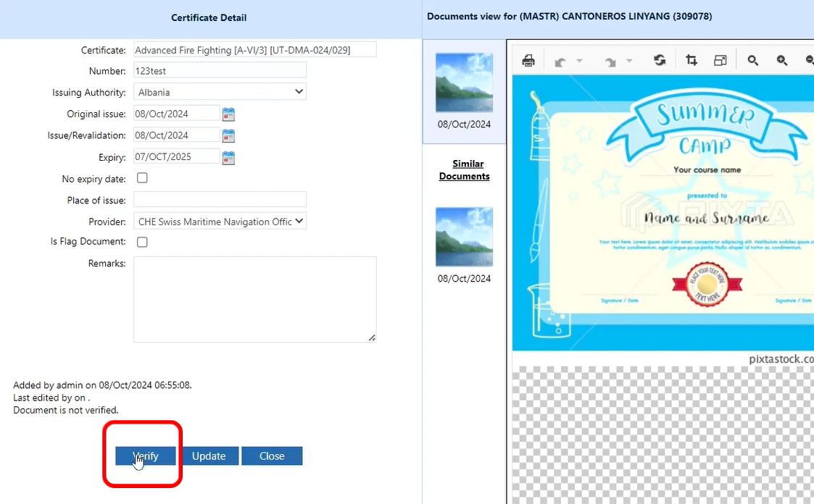Image resolution: width=814 pixels, height=504 pixels.
Task: Select the thumbnail under Similar Documents
Action: tap(464, 237)
